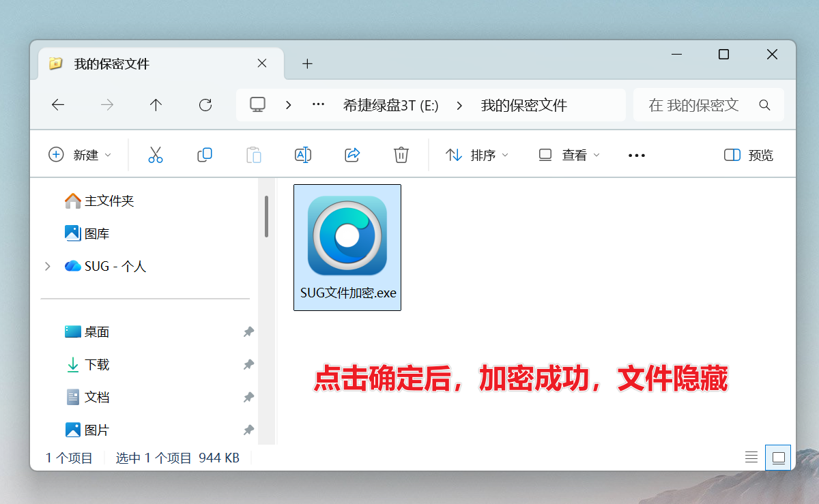Click the Share icon in toolbar

[x=352, y=155]
